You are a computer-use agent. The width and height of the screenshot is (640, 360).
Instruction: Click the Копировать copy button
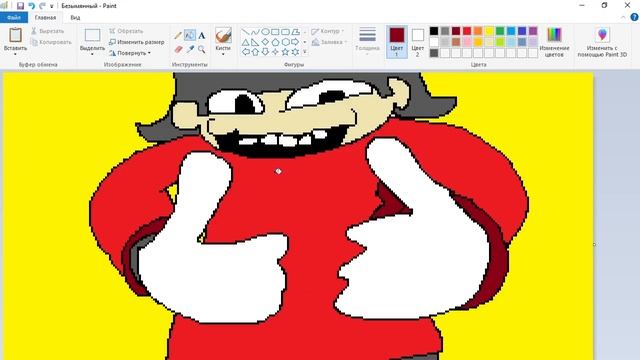51,42
